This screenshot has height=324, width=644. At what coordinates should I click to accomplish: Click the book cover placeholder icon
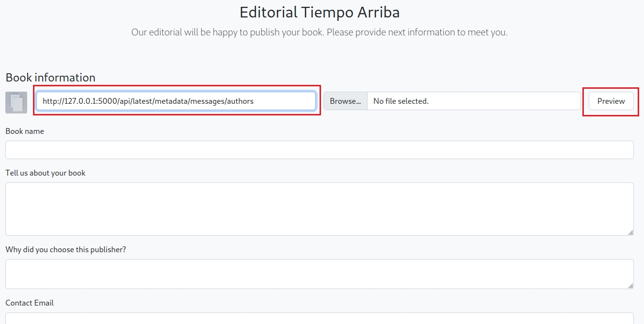16,102
